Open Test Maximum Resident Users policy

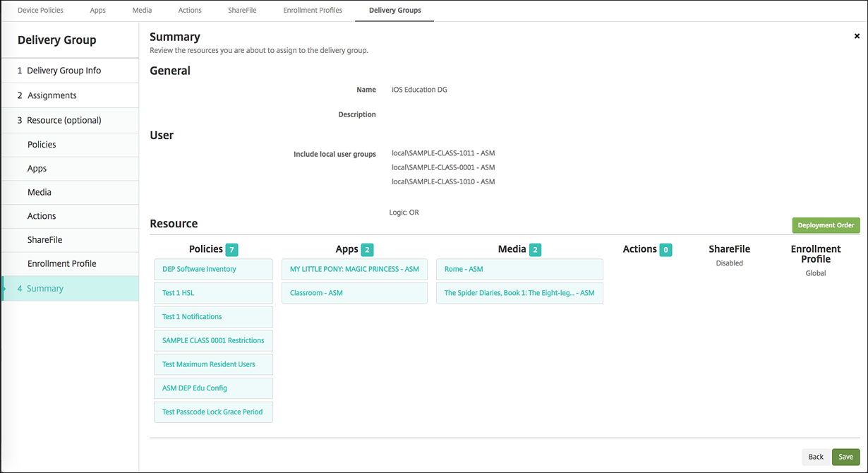213,364
